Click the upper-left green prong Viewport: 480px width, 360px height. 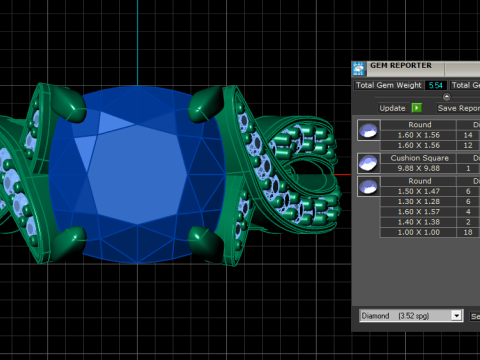pyautogui.click(x=68, y=103)
